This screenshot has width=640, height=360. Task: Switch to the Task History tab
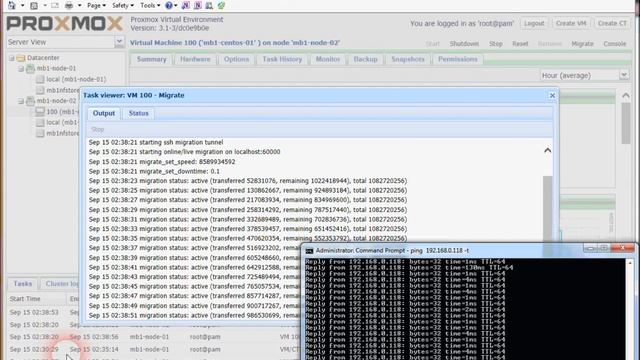[282, 59]
